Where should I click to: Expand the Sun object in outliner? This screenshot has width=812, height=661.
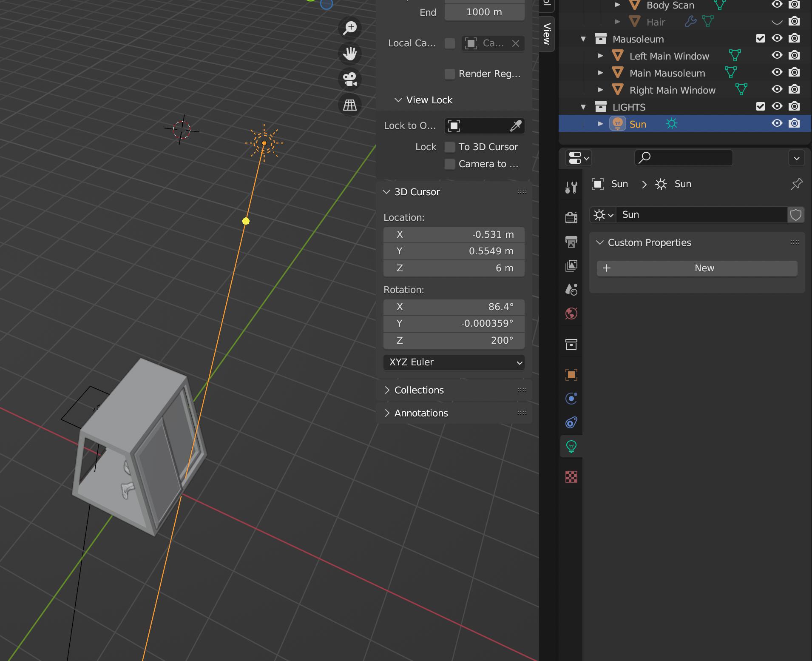point(600,124)
